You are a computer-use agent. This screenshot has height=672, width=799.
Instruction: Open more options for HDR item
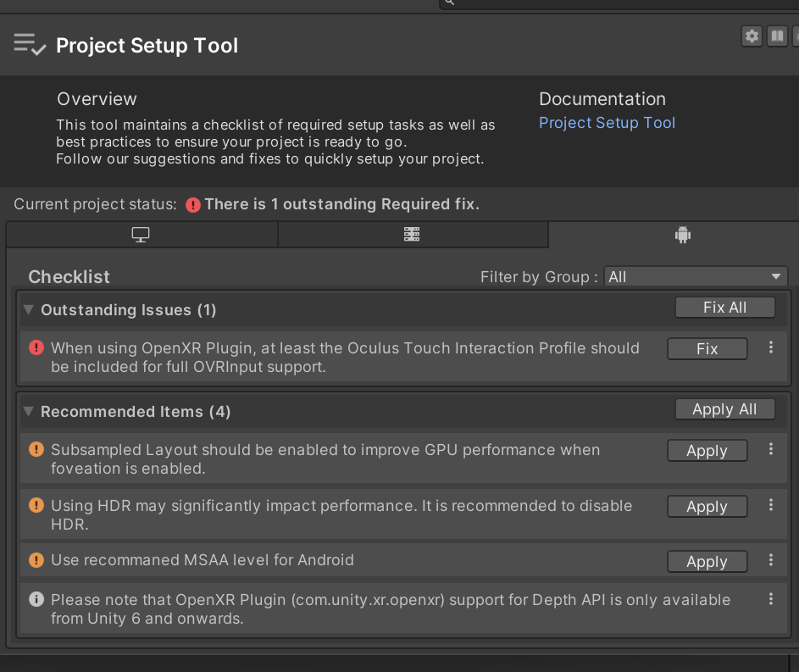[x=771, y=505]
